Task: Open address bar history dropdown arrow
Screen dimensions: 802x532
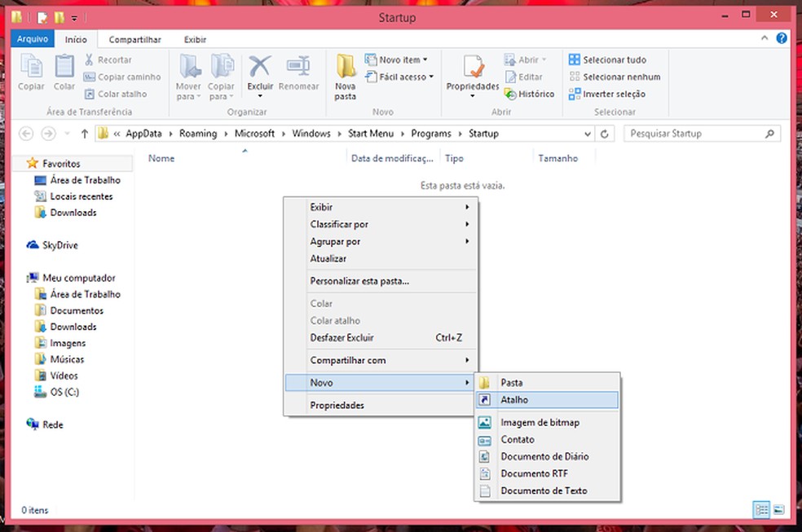Action: [588, 134]
